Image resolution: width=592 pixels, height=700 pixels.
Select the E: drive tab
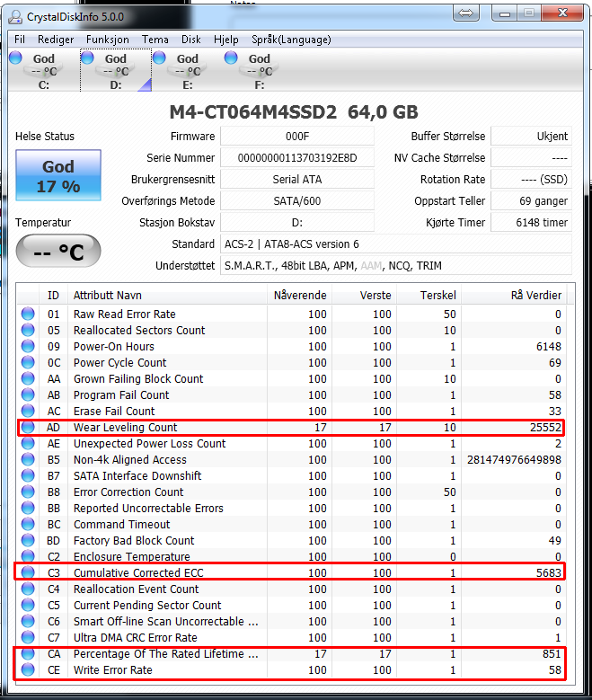[x=188, y=71]
